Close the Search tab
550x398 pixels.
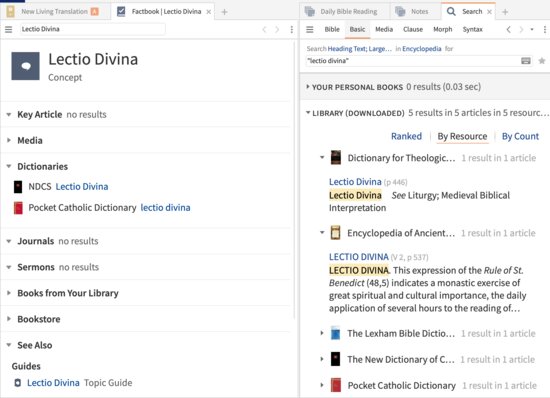pos(489,12)
